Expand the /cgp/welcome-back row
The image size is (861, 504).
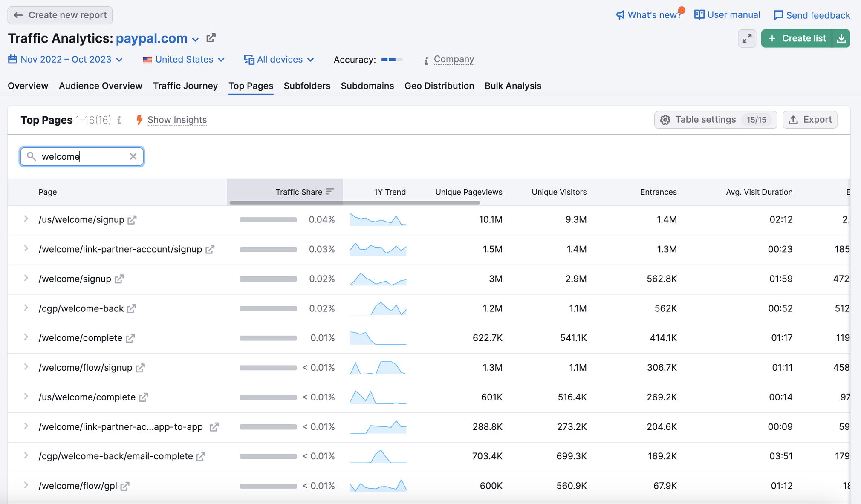tap(26, 308)
